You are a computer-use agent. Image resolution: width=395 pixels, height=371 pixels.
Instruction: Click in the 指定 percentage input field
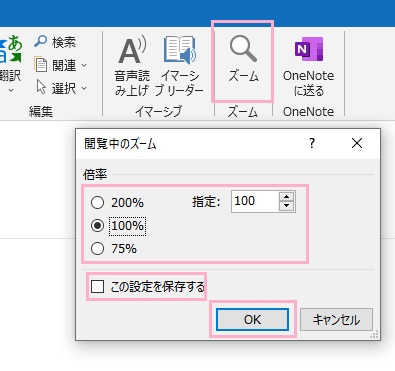(x=255, y=201)
